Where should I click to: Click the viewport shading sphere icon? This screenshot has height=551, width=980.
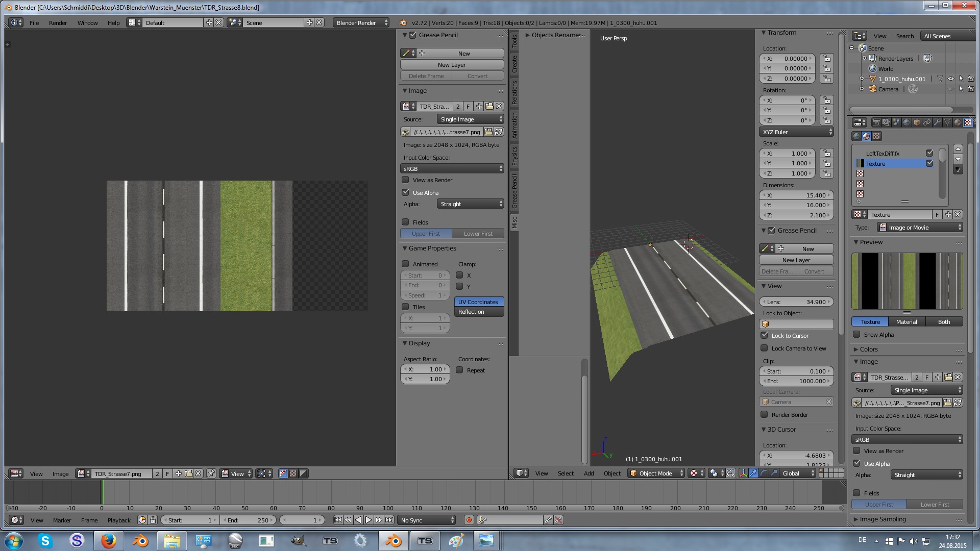pyautogui.click(x=693, y=473)
